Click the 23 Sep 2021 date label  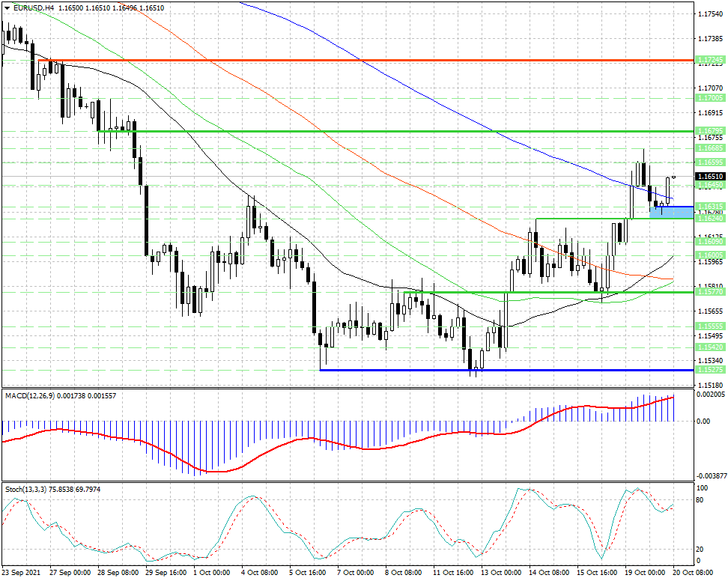click(21, 573)
